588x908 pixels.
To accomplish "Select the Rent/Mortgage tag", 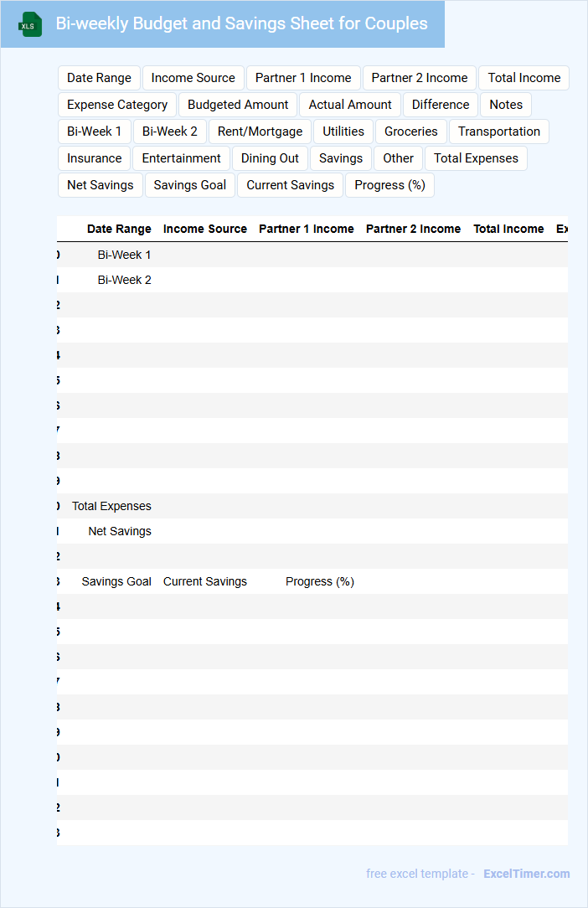I will click(x=260, y=132).
